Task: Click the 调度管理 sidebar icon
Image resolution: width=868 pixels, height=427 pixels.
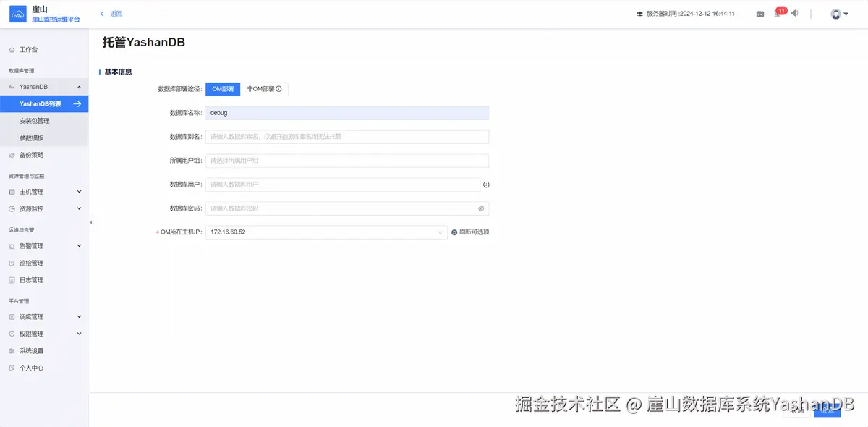Action: coord(12,317)
